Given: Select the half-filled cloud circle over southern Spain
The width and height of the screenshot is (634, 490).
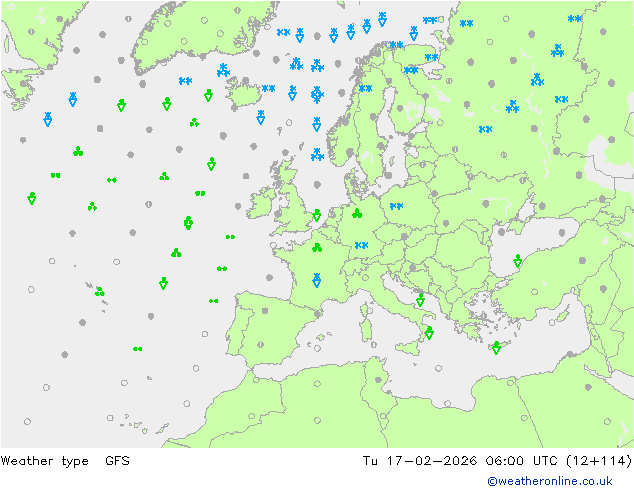Looking at the screenshot, I should pos(260,345).
